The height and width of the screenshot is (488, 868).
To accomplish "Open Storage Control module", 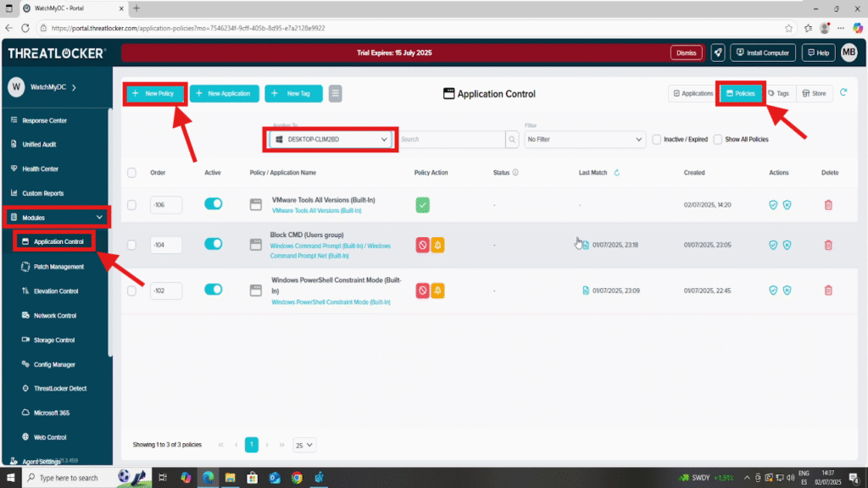I will point(53,341).
